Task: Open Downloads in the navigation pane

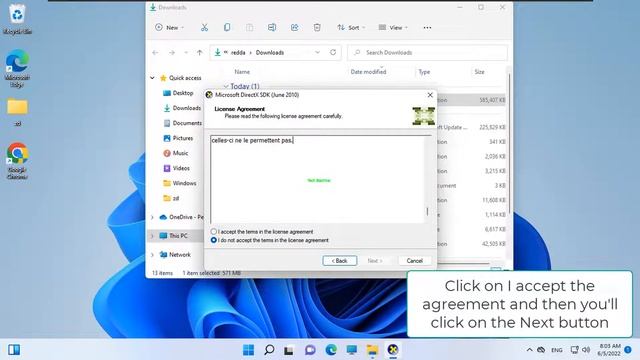Action: point(182,108)
